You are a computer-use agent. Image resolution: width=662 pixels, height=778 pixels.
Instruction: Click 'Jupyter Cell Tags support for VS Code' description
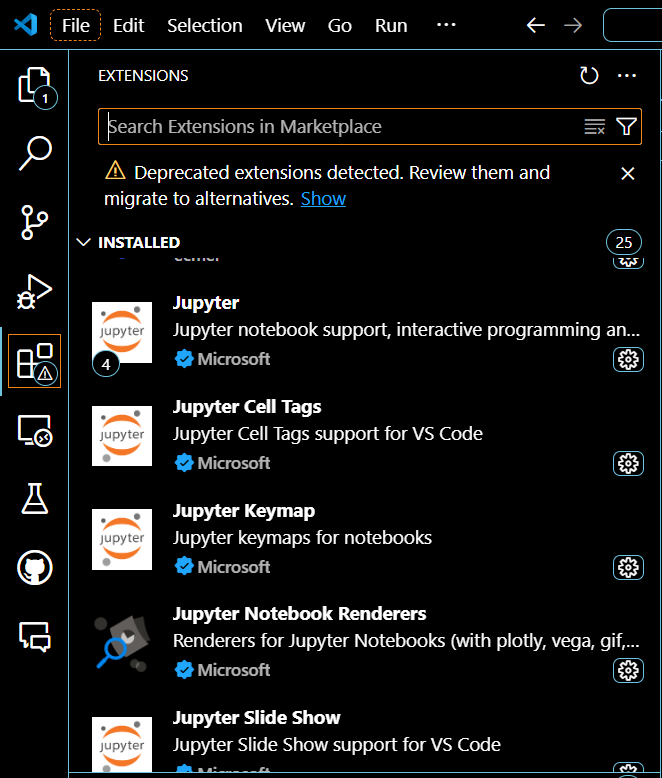pos(328,434)
